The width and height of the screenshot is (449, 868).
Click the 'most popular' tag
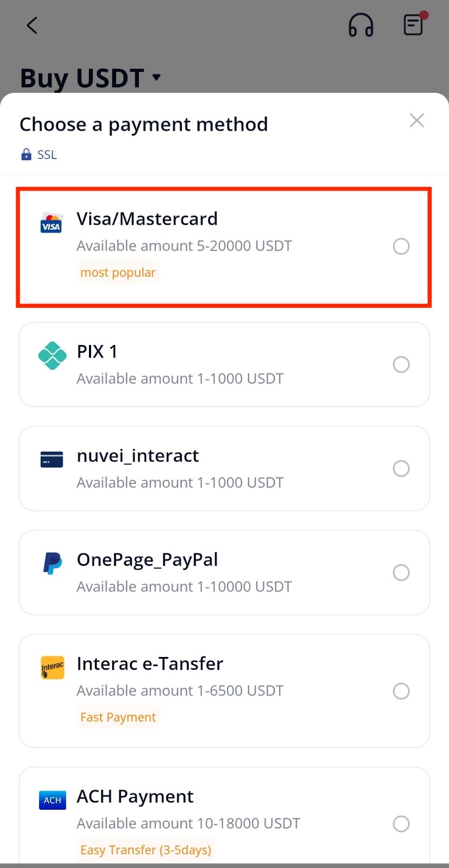point(118,272)
